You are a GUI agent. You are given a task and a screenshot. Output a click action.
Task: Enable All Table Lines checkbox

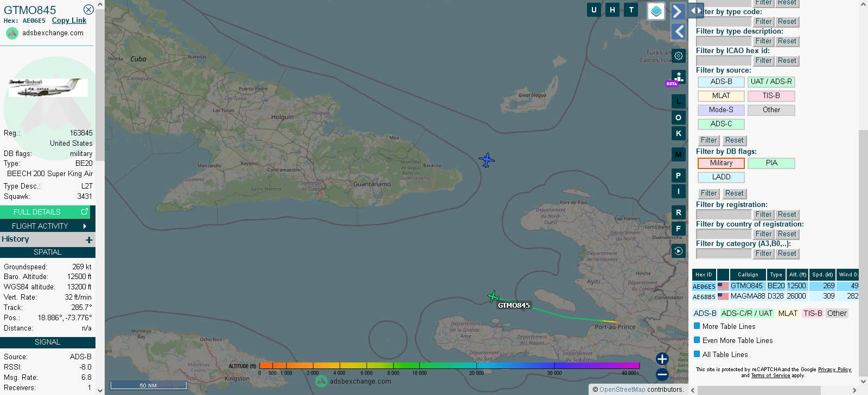click(697, 354)
